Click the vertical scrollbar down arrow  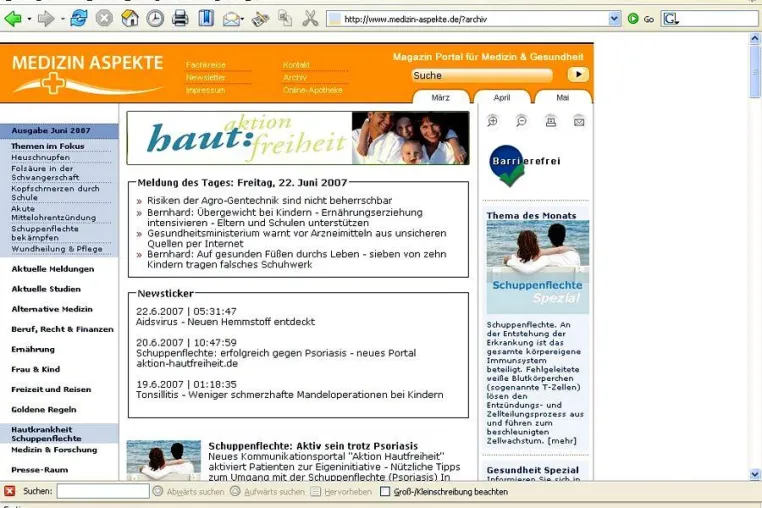point(755,474)
